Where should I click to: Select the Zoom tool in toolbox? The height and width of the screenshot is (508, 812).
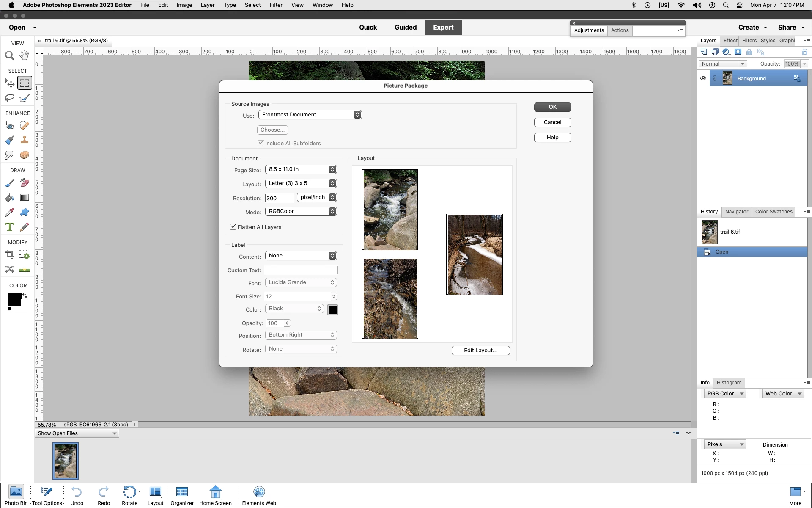(10, 56)
